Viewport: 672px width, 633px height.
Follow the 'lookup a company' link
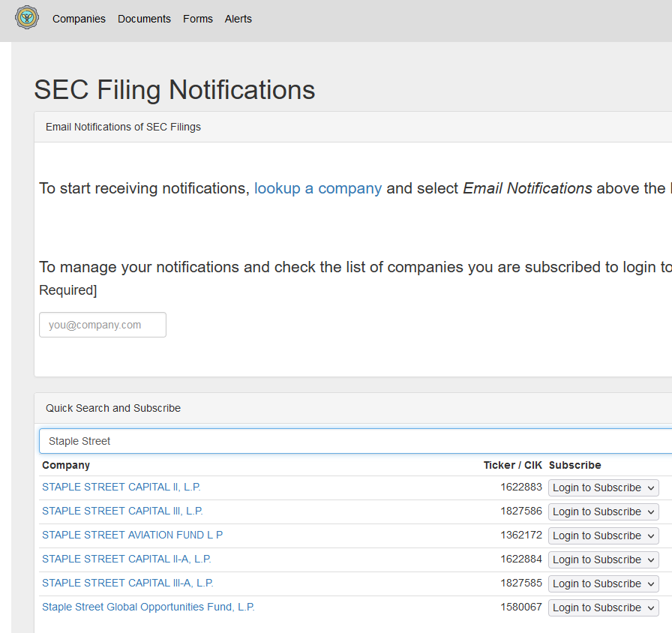point(317,188)
